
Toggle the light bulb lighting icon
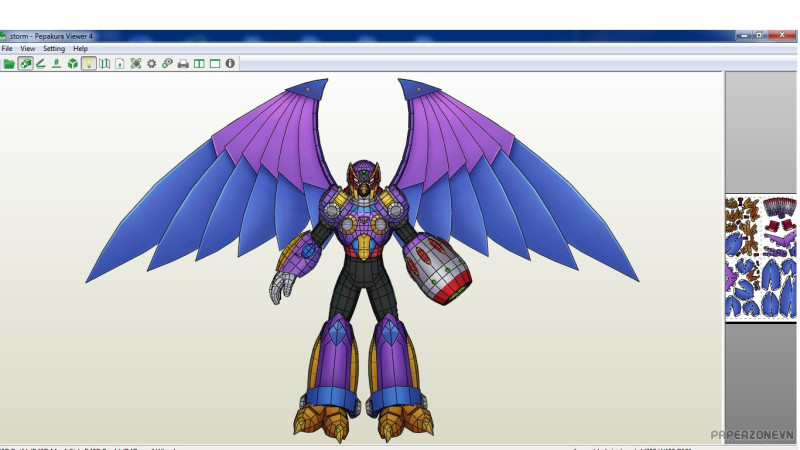[x=88, y=64]
